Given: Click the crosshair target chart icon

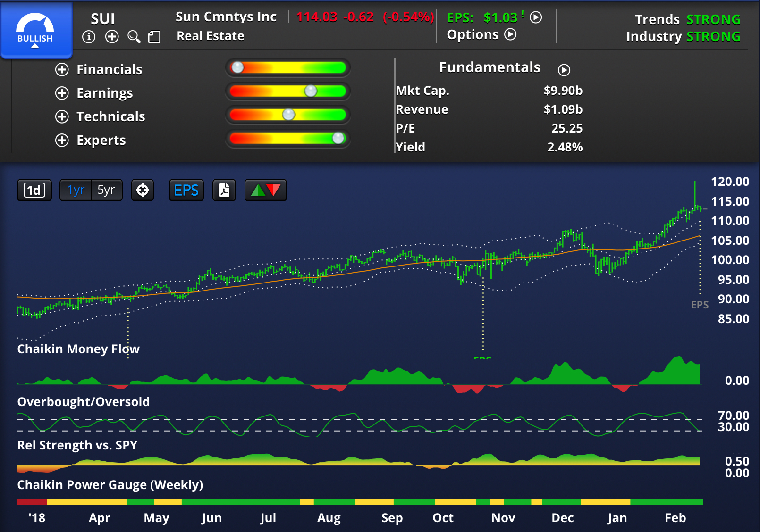Looking at the screenshot, I should (143, 190).
